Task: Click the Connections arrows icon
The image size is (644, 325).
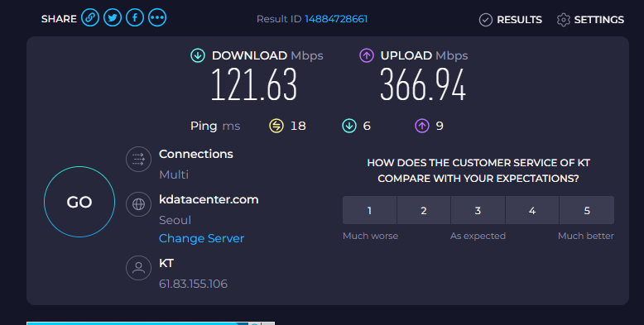Action: click(138, 160)
